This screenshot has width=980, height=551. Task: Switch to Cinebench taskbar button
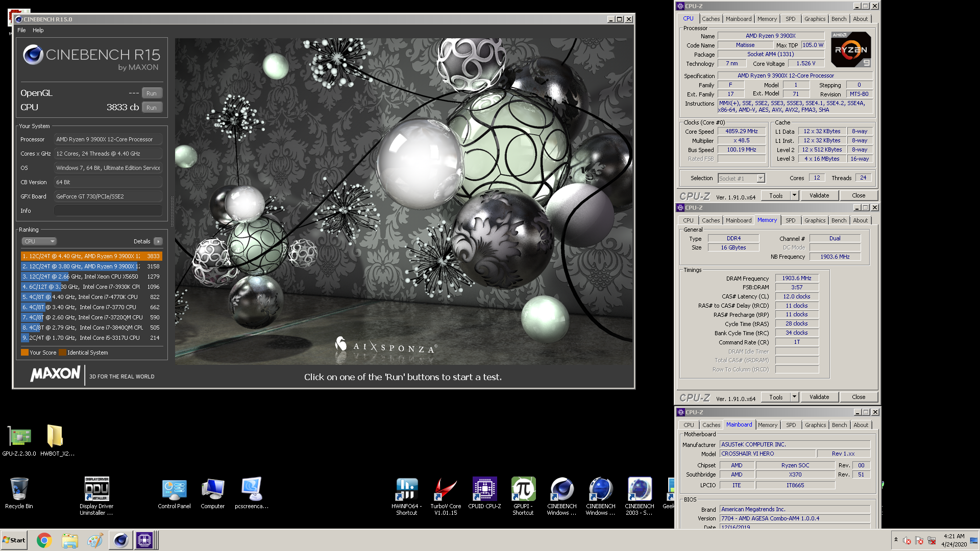[x=120, y=540]
